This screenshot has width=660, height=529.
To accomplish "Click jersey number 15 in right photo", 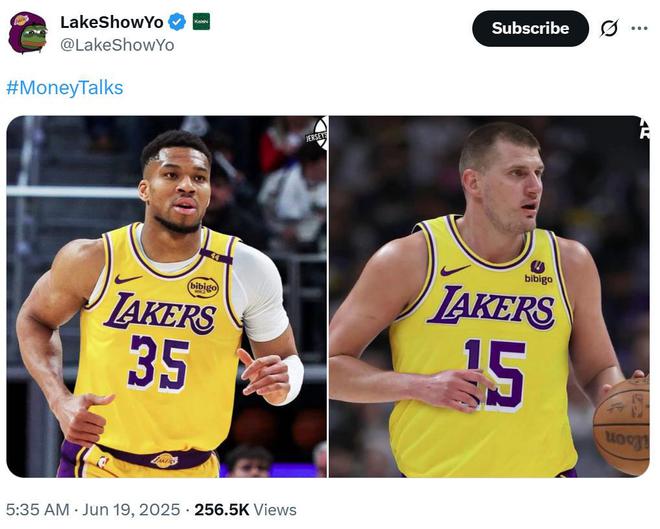I will click(x=494, y=372).
